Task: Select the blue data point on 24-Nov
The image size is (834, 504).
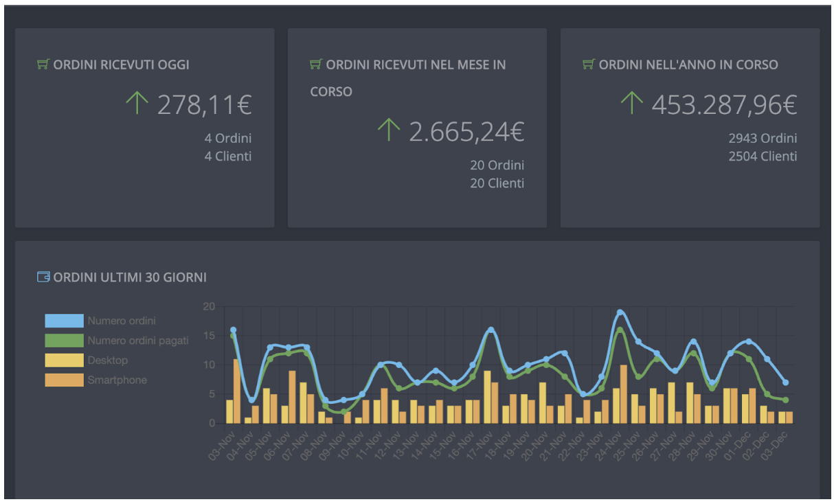Action: coord(620,312)
